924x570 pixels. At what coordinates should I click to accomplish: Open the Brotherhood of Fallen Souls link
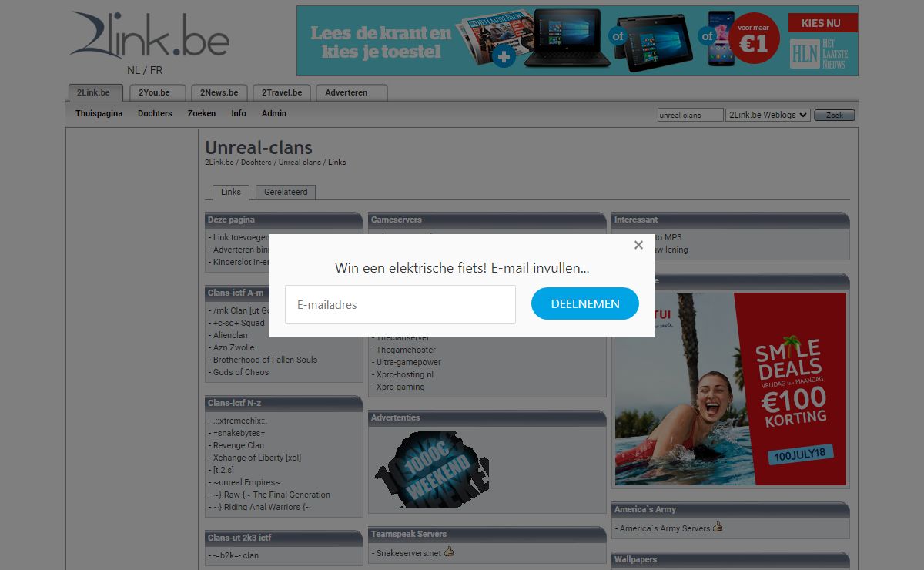pyautogui.click(x=265, y=360)
